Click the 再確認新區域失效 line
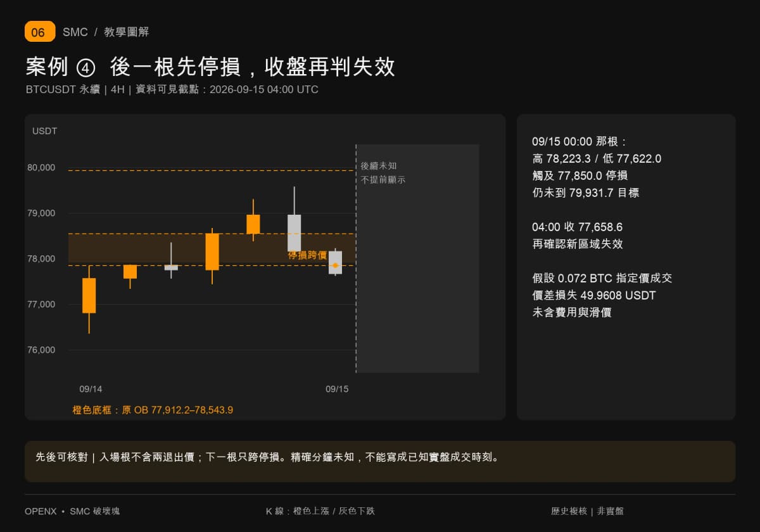 [x=578, y=244]
